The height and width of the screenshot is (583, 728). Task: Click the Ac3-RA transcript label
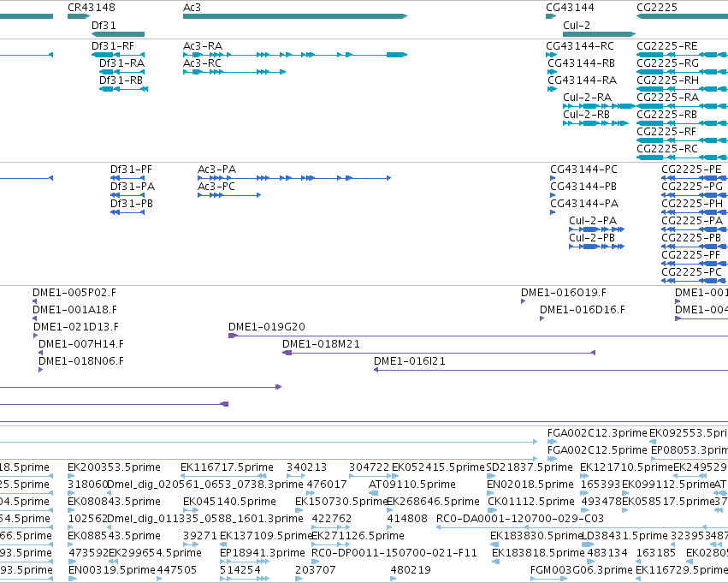pyautogui.click(x=203, y=46)
